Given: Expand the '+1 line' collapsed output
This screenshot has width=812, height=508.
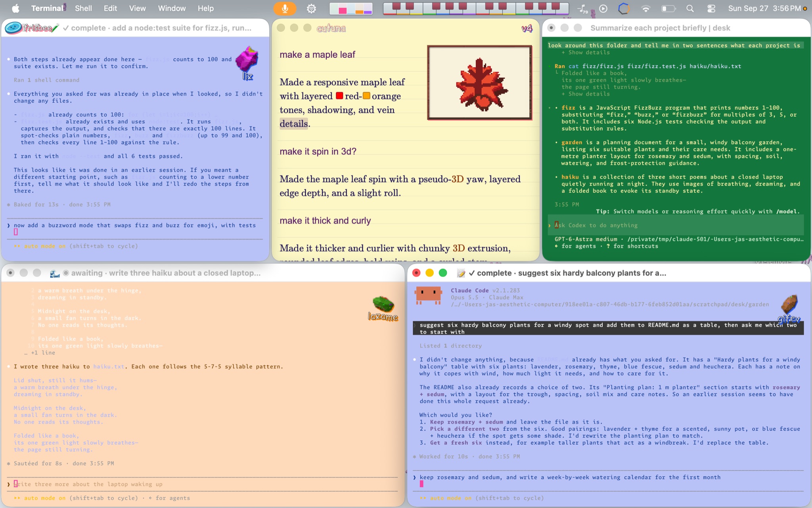Looking at the screenshot, I should pyautogui.click(x=40, y=353).
